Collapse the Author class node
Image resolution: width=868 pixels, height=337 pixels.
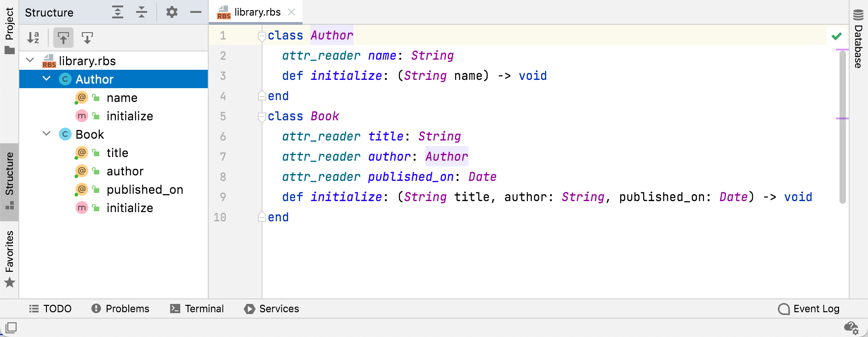coord(46,79)
